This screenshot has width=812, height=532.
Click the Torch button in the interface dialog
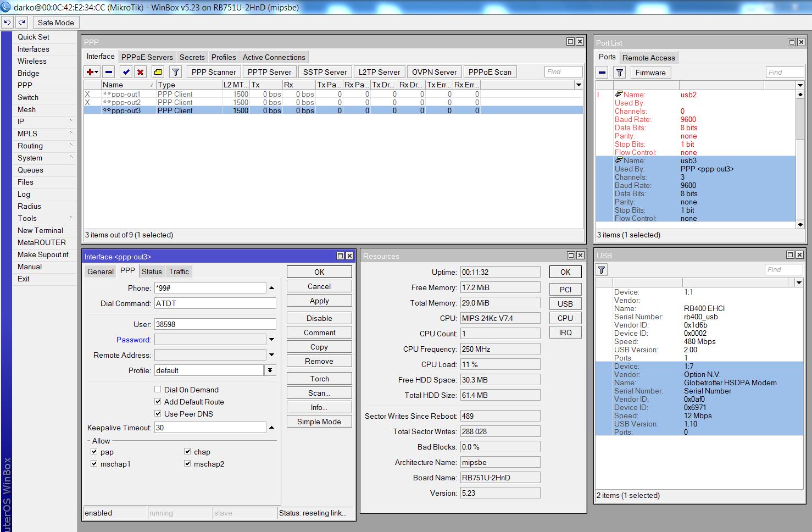pos(319,378)
